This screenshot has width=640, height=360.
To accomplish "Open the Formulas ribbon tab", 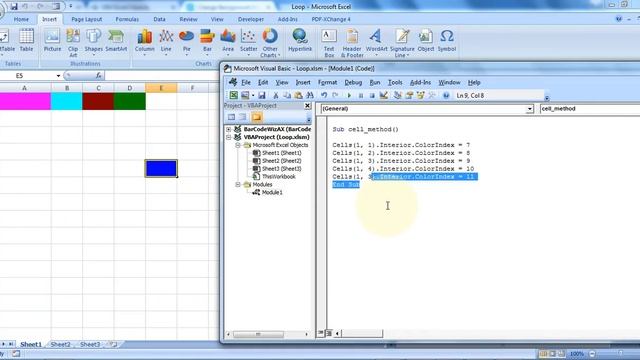I will tap(127, 19).
